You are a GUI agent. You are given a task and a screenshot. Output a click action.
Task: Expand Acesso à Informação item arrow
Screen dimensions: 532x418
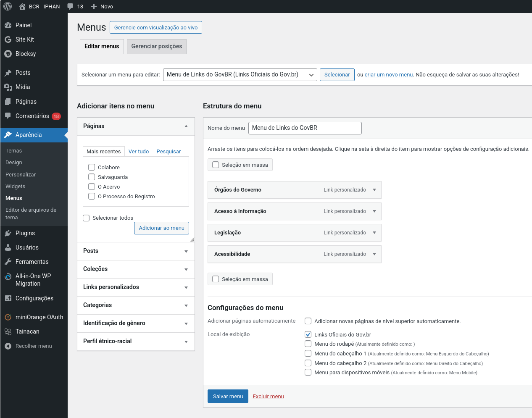[x=374, y=211]
